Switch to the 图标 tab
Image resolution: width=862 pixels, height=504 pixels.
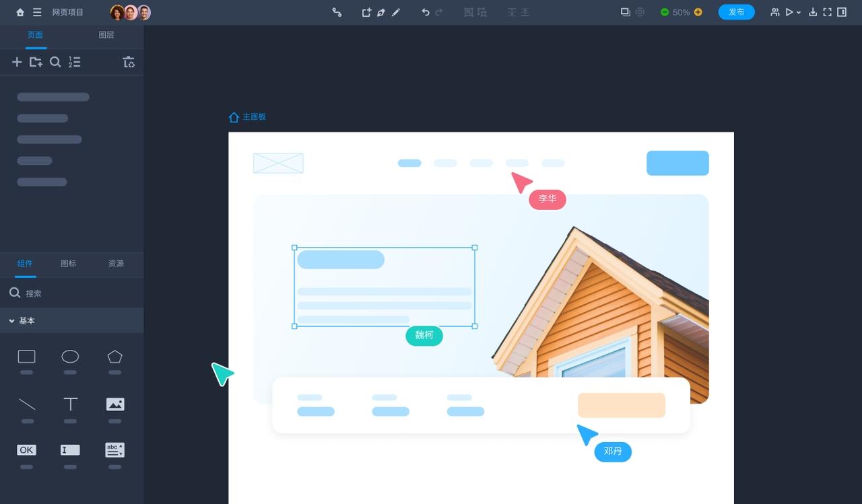pos(69,264)
